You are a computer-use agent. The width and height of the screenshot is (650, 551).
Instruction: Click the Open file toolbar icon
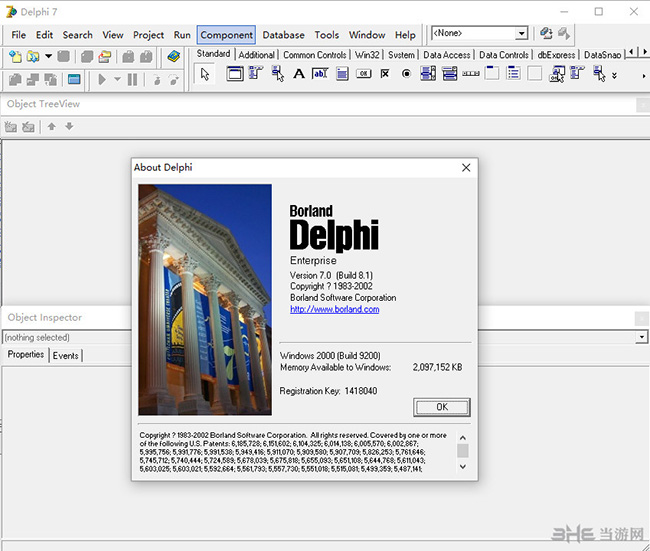point(32,56)
